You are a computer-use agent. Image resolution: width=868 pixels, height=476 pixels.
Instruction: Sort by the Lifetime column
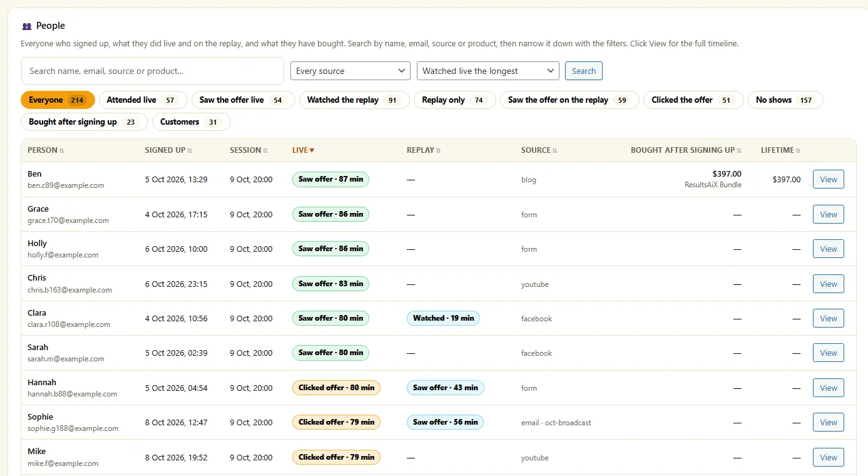pos(780,150)
